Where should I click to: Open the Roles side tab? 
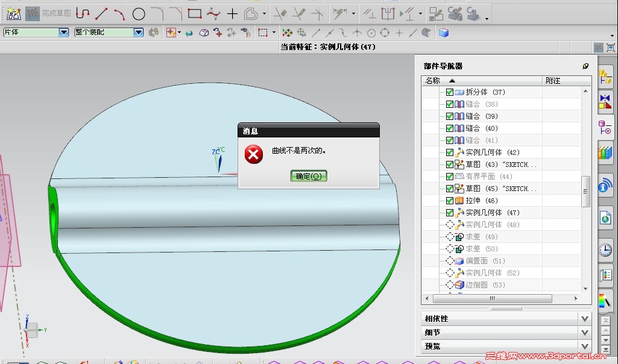pyautogui.click(x=605, y=275)
